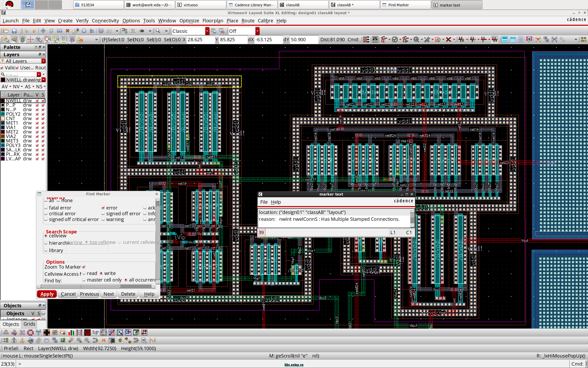Screen dimensions: 588x368
Task: Click the Delete X toolbar icon
Action: pyautogui.click(x=67, y=31)
